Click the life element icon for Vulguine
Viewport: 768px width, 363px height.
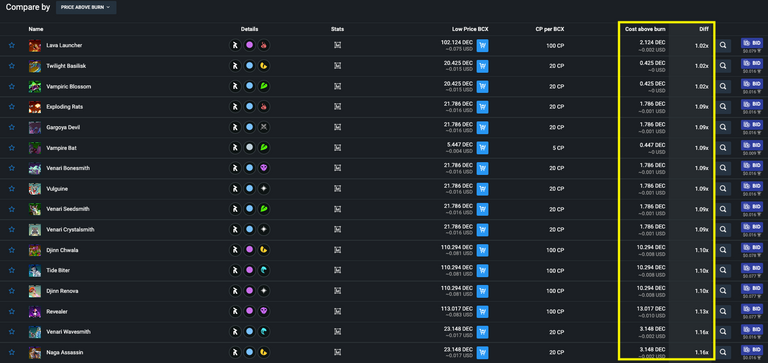click(264, 189)
